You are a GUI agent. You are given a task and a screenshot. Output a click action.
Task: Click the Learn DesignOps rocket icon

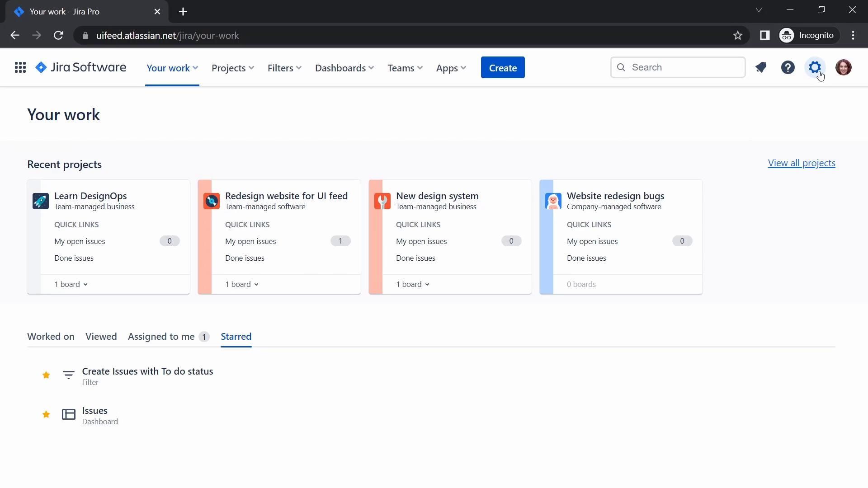pos(41,201)
